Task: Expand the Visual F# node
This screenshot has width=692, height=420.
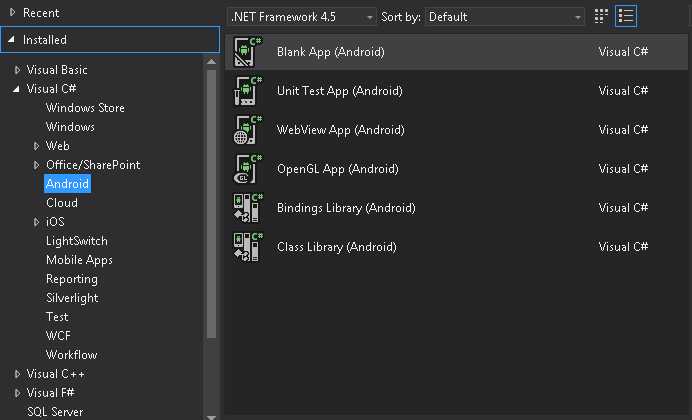Action: (x=17, y=393)
